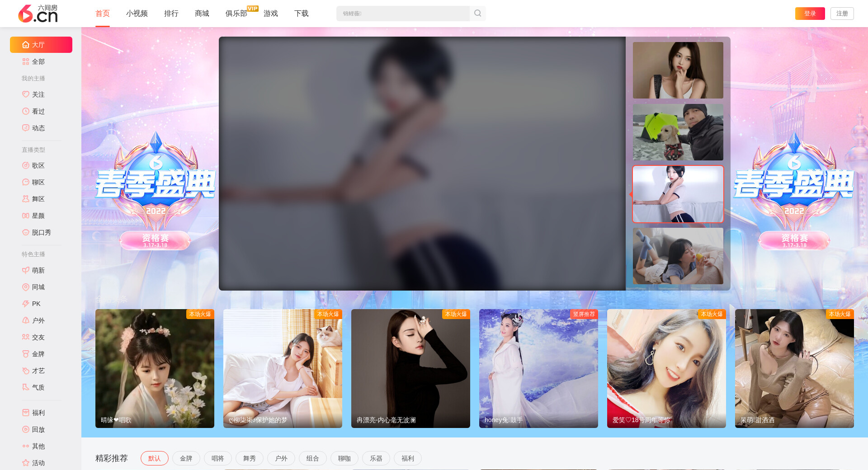Click the heart icon beside 关注
The width and height of the screenshot is (868, 470).
click(26, 94)
